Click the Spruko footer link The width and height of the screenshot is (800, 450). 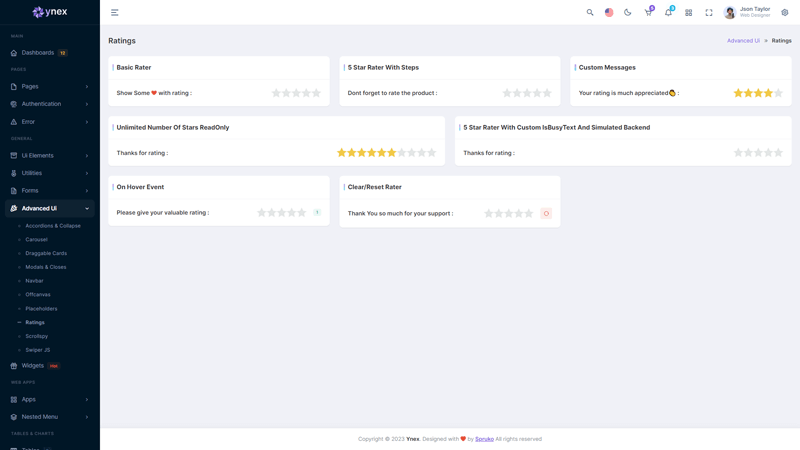[484, 439]
